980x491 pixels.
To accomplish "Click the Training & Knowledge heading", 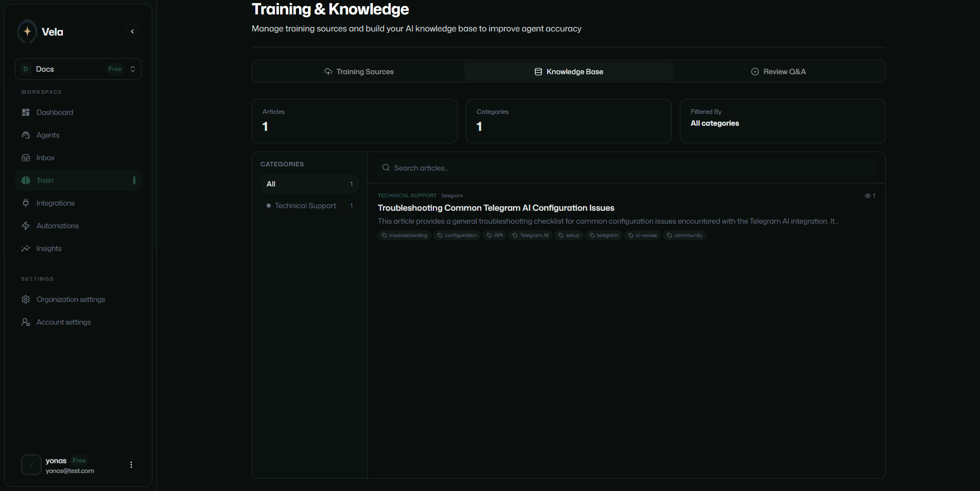I will click(330, 9).
